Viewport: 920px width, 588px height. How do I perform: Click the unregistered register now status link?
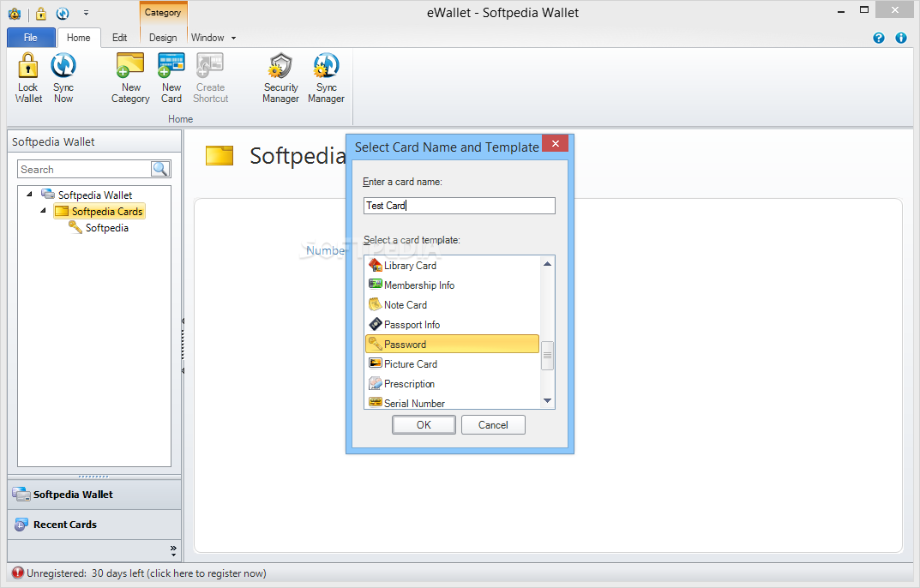click(x=146, y=573)
